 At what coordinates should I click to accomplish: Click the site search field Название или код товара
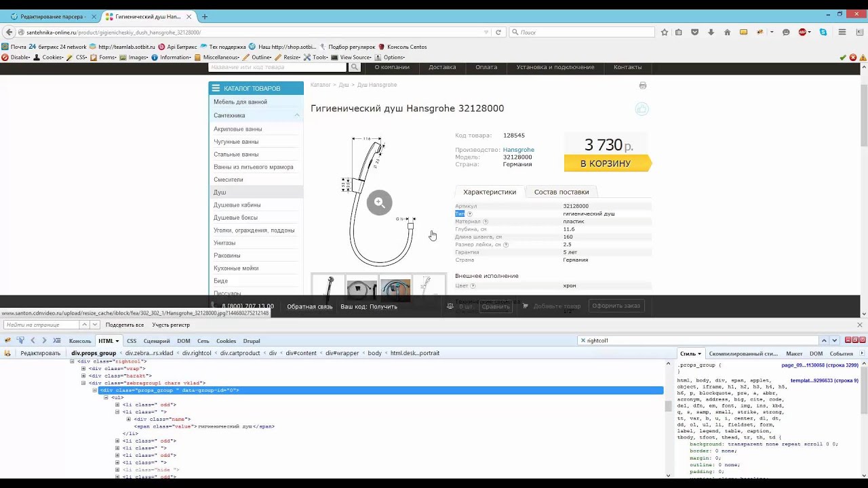click(277, 67)
